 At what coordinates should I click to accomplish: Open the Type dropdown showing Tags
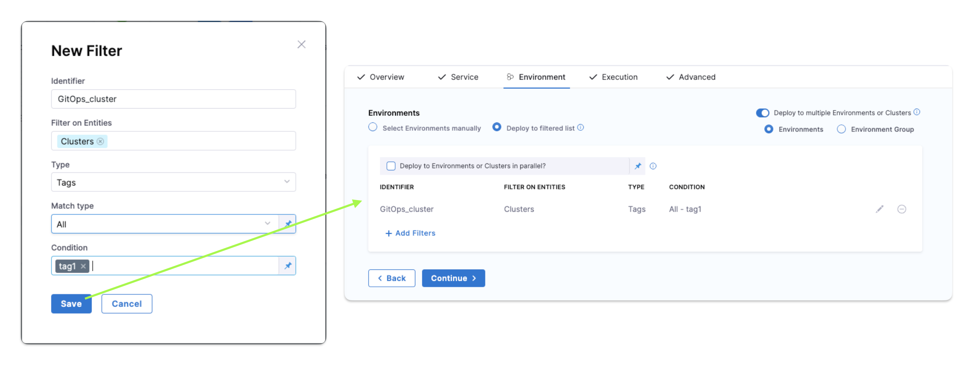pos(173,182)
